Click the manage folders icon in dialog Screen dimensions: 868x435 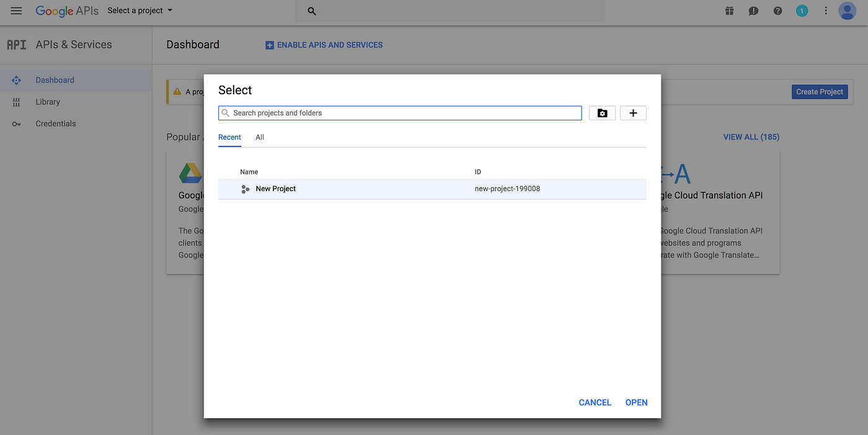[x=602, y=113]
